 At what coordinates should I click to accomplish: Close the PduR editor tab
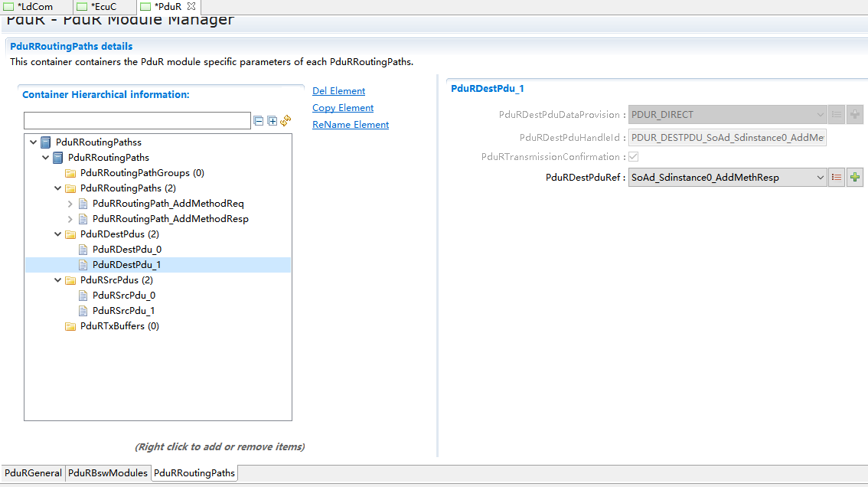click(x=191, y=6)
